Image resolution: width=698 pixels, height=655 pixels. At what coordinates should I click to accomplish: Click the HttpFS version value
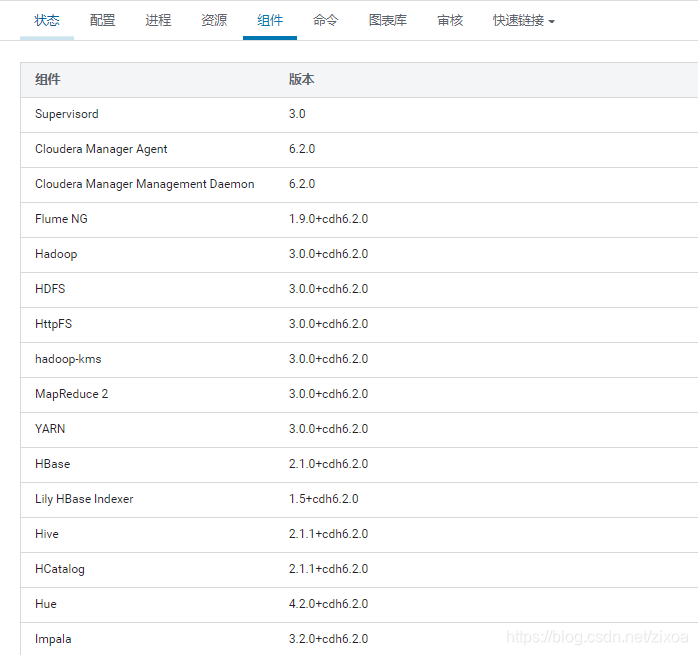(329, 324)
